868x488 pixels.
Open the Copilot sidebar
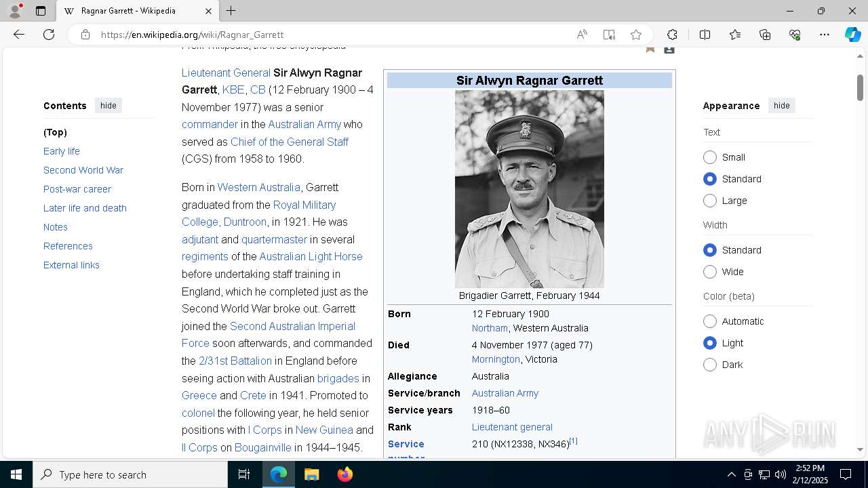(852, 35)
